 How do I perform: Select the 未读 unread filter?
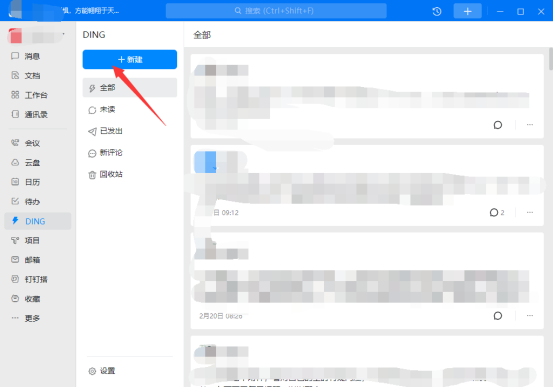[x=130, y=109]
